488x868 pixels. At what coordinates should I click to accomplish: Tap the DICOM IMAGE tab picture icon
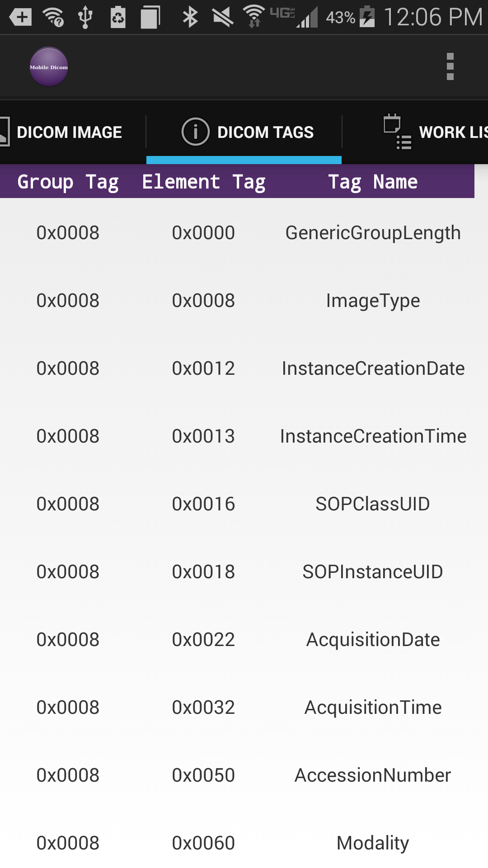(x=4, y=132)
